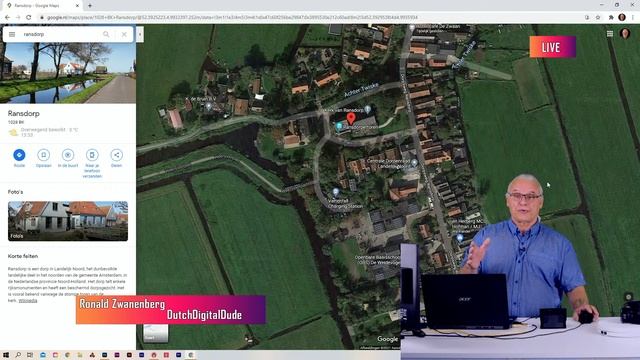640x360 pixels.
Task: Bookmark this page with star icon
Action: pyautogui.click(x=598, y=17)
